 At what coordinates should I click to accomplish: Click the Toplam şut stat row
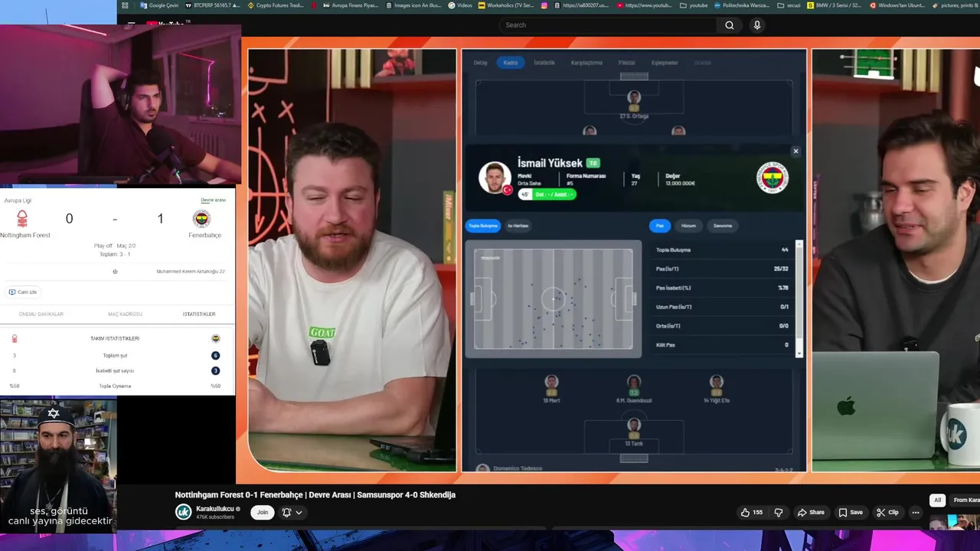115,355
